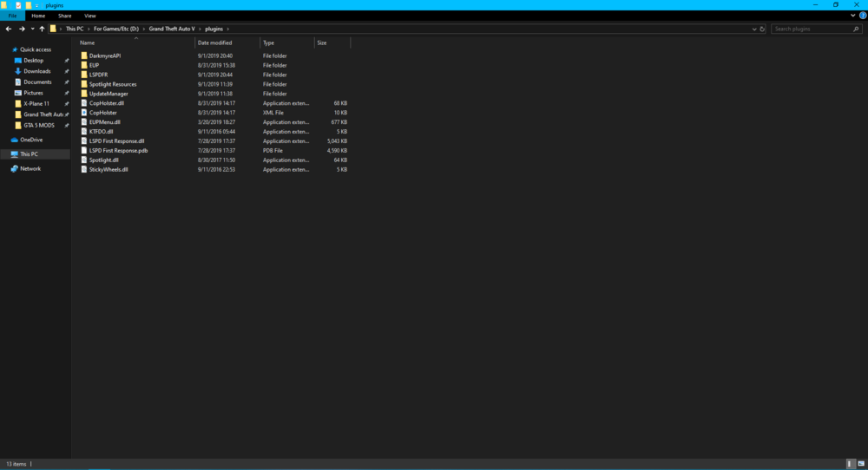Viewport: 868px width, 470px height.
Task: Open the chevron after the This PC breadcrumb
Action: click(89, 29)
